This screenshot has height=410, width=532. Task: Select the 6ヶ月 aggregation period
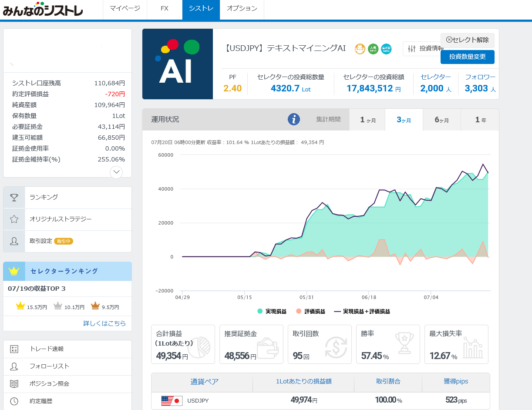click(x=441, y=120)
